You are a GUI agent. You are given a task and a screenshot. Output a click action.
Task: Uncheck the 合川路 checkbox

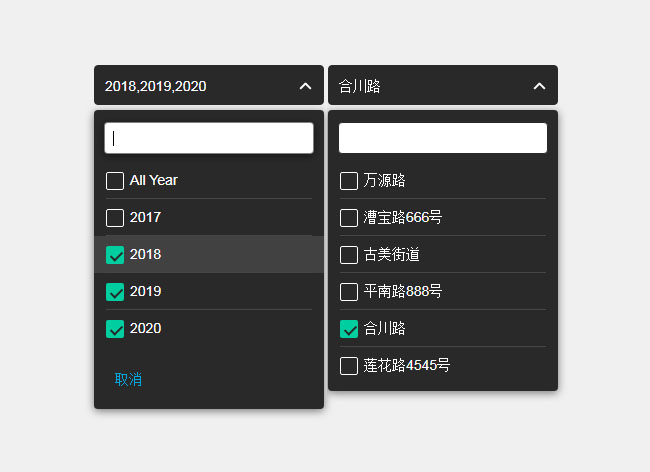(349, 329)
